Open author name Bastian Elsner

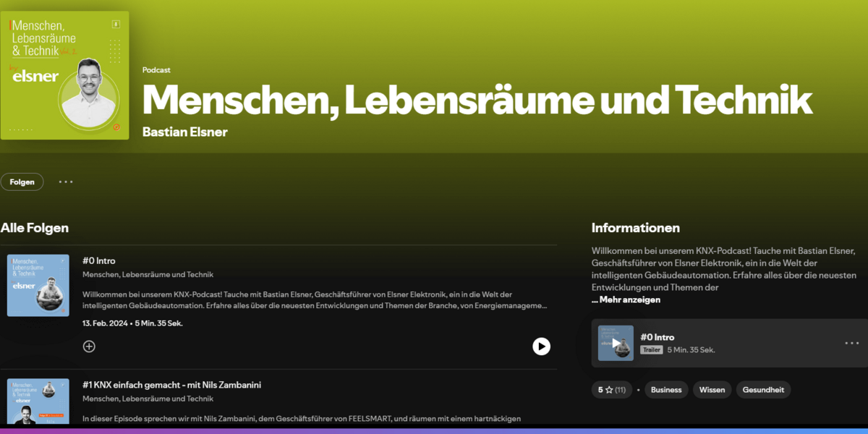(185, 132)
